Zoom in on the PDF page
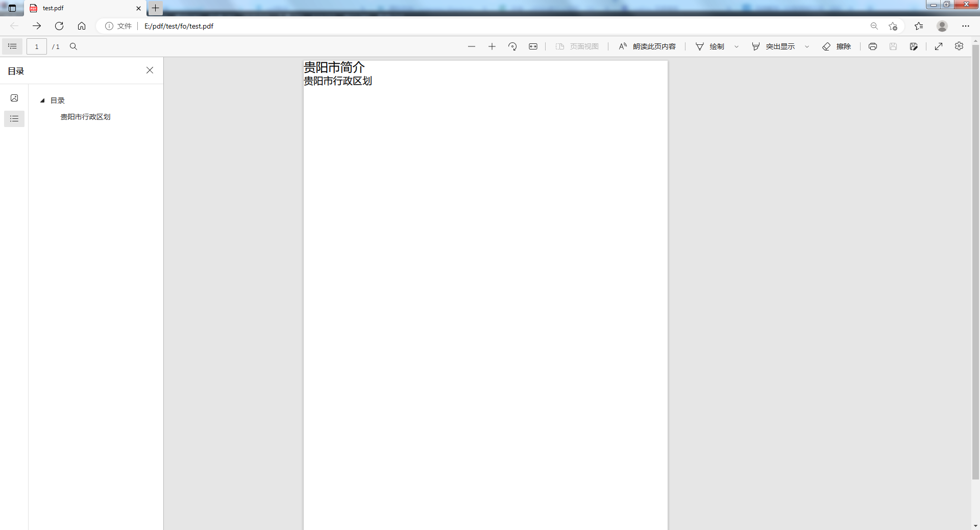980x530 pixels. click(x=492, y=46)
